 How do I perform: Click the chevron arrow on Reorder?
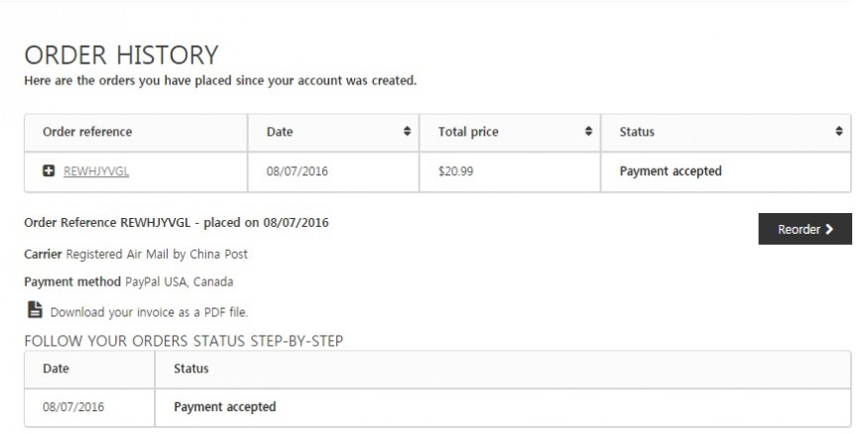click(x=829, y=229)
